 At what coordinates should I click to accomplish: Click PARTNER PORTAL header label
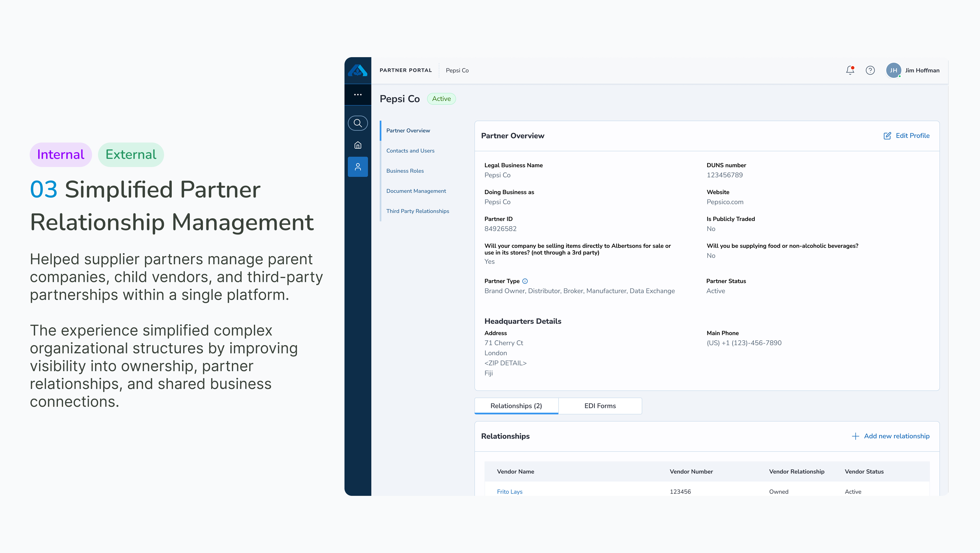click(406, 70)
